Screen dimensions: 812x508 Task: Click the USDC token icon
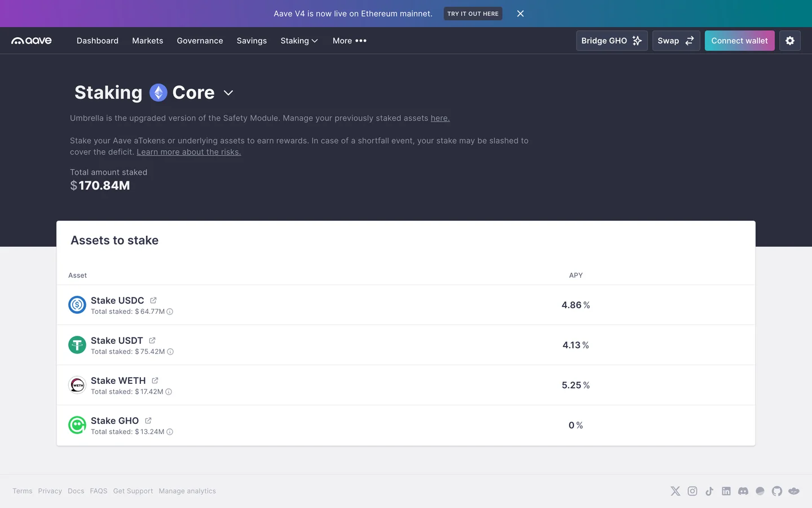[x=77, y=305]
